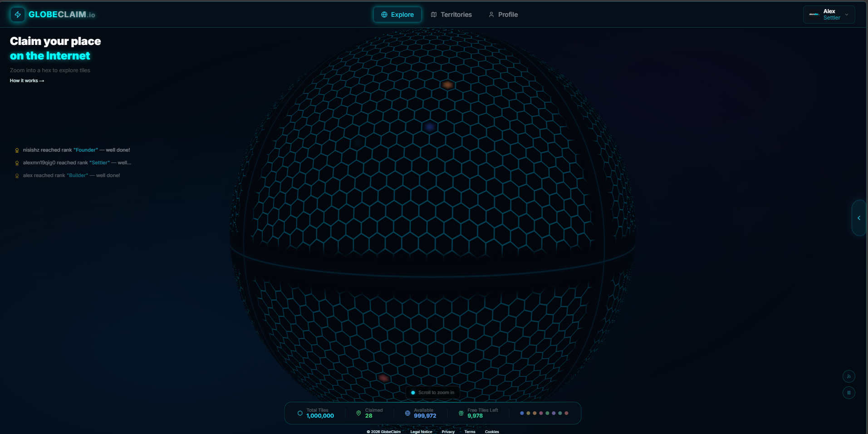Toggle the sound/feed icon at bottom right
The height and width of the screenshot is (434, 868).
click(849, 376)
